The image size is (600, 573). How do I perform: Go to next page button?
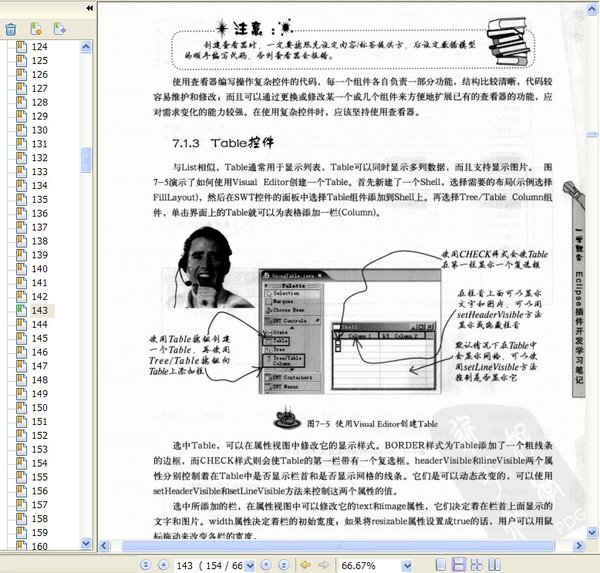click(x=266, y=565)
